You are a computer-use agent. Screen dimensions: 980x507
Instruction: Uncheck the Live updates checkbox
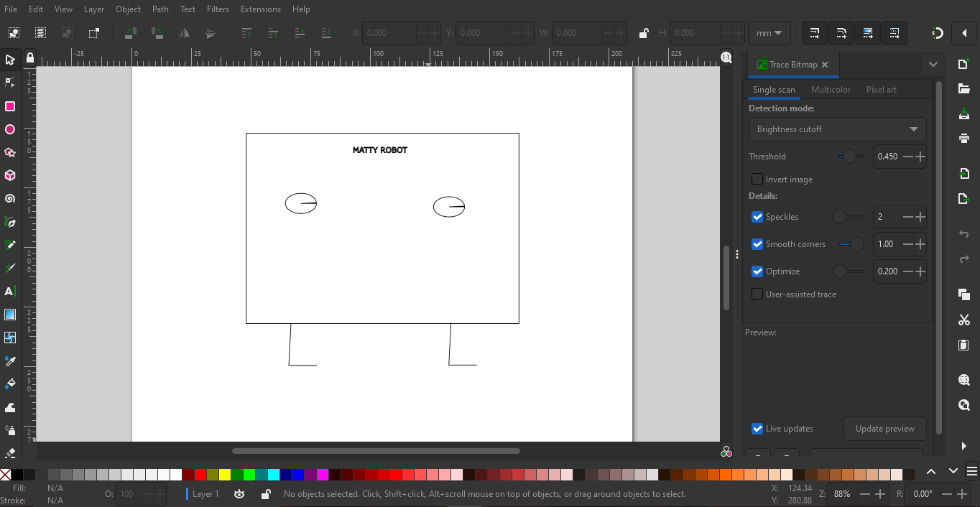[x=757, y=429]
